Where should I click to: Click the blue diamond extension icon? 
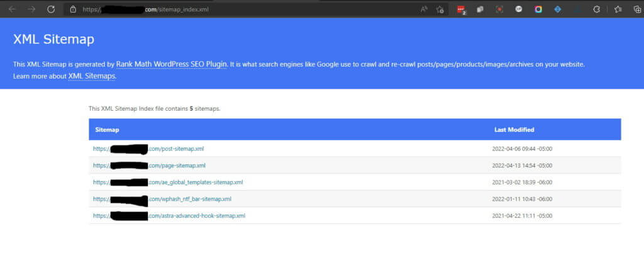coord(557,9)
